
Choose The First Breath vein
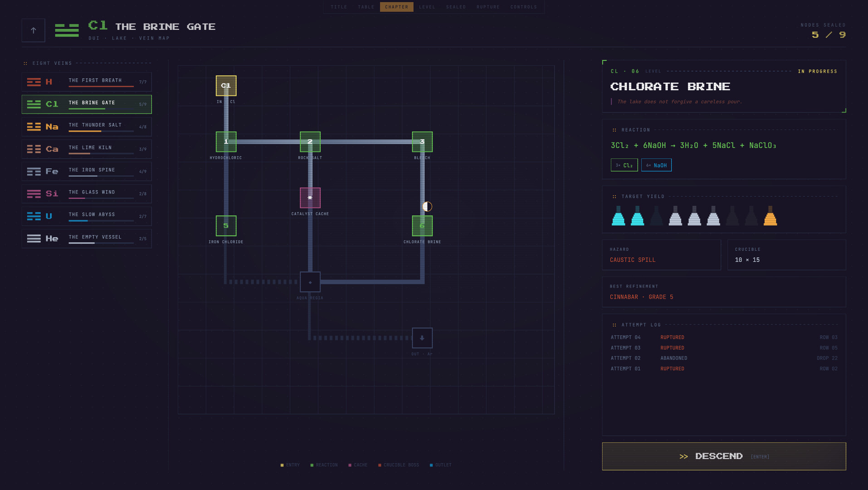tap(87, 82)
